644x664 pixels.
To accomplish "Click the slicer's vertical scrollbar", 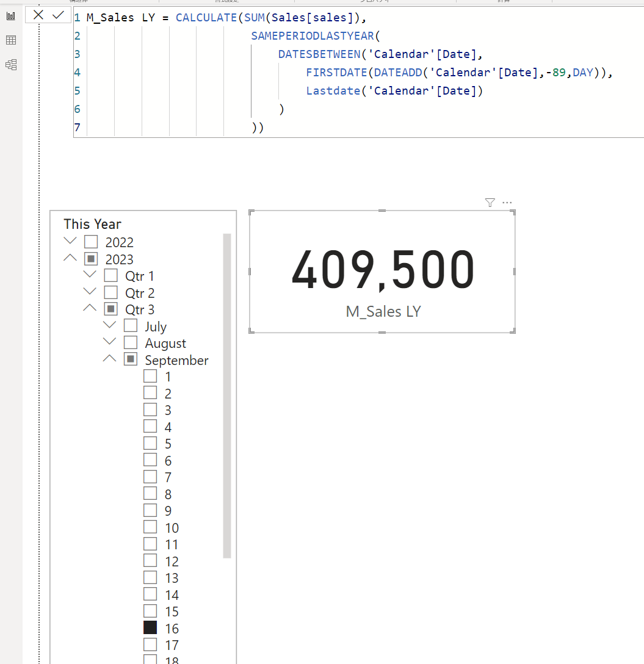I will coord(227,395).
